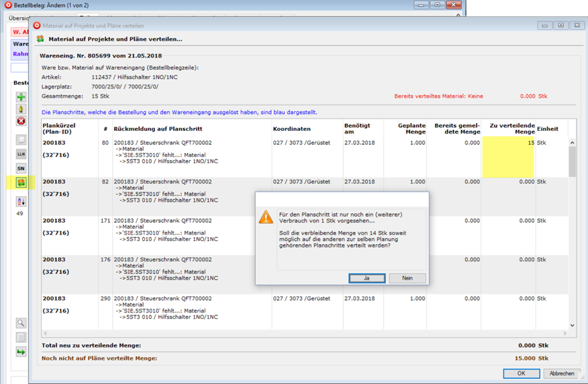Click the Benötigt am column header

pos(358,128)
